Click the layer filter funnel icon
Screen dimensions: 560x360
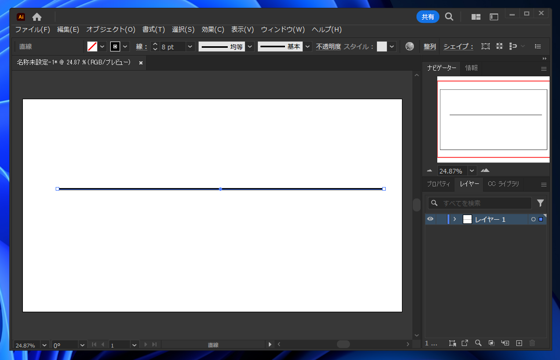click(x=540, y=203)
